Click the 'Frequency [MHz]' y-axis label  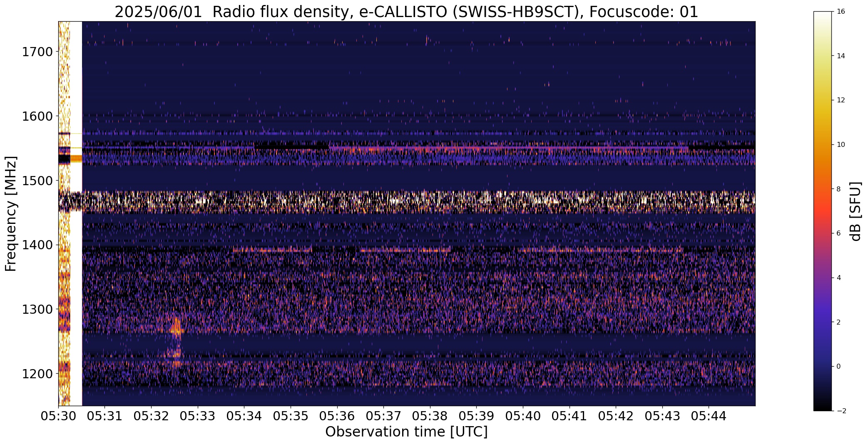pyautogui.click(x=11, y=213)
